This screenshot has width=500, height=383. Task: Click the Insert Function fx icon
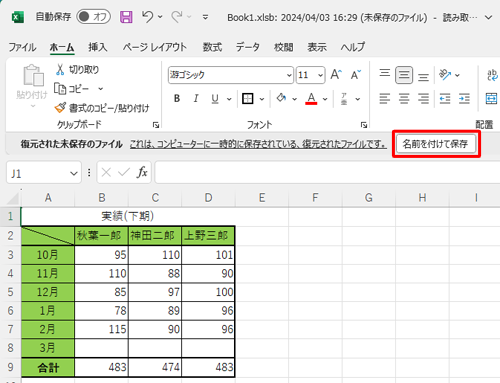(142, 172)
